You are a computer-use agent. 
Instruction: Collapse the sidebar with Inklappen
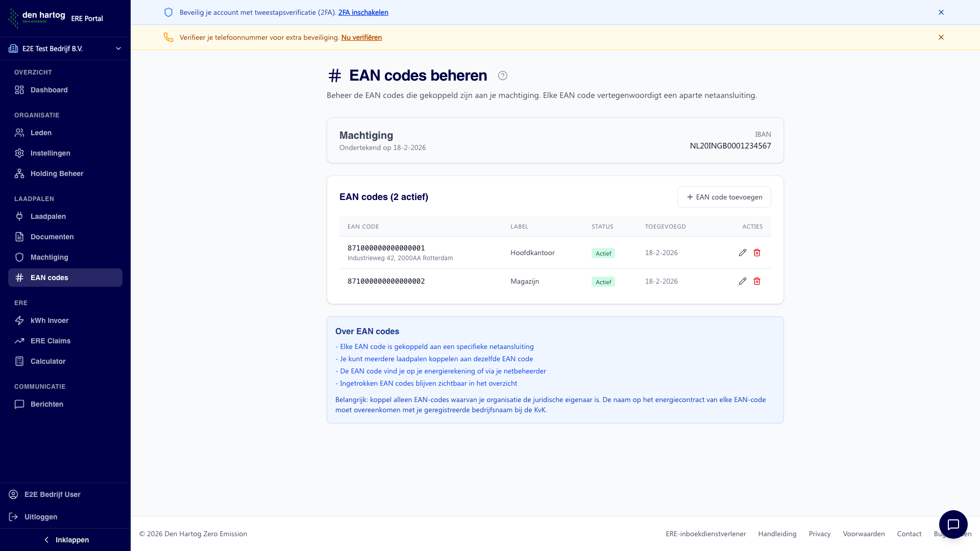tap(65, 540)
